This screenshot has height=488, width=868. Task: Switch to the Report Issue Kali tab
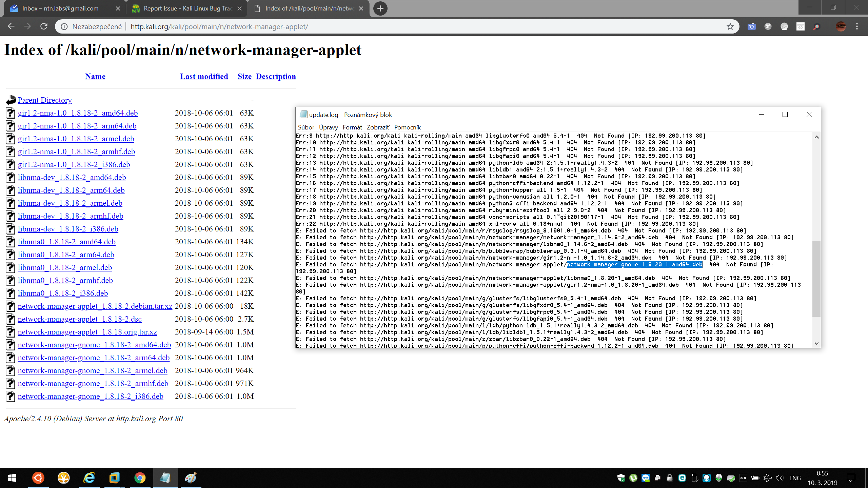coord(186,8)
